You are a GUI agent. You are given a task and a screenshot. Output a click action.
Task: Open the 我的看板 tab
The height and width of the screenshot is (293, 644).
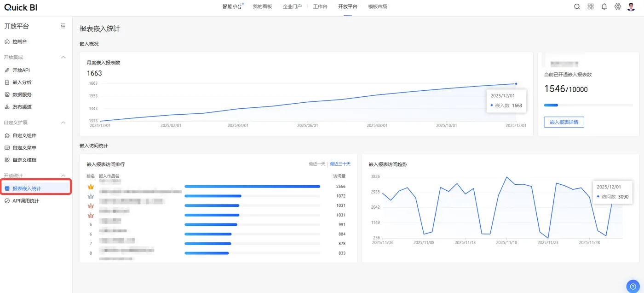pyautogui.click(x=262, y=7)
